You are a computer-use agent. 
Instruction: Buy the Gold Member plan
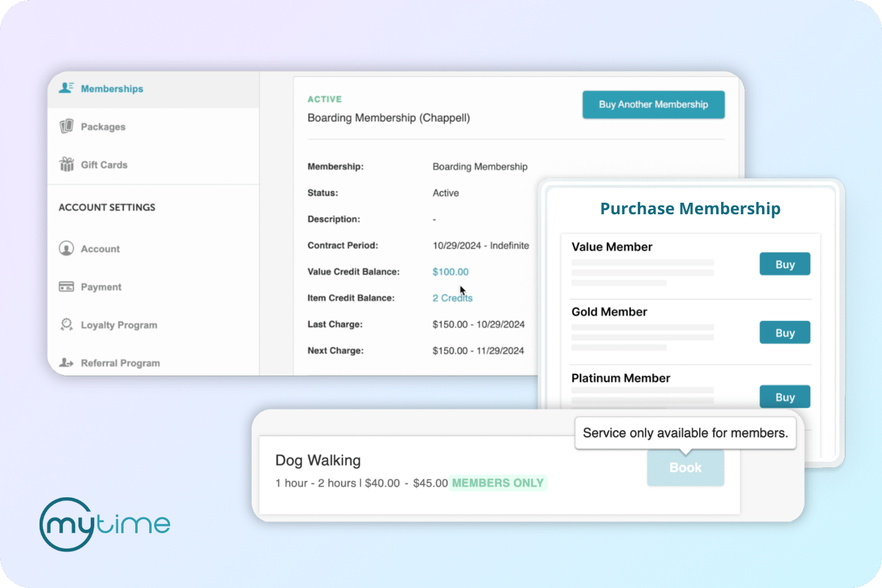pyautogui.click(x=785, y=333)
